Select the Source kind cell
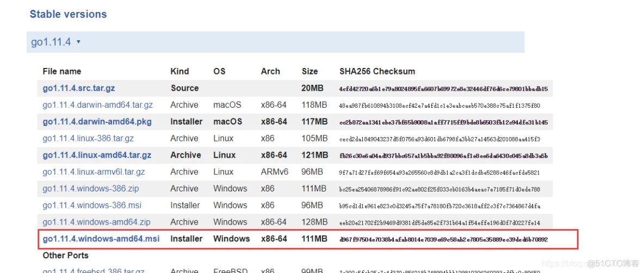 (185, 88)
